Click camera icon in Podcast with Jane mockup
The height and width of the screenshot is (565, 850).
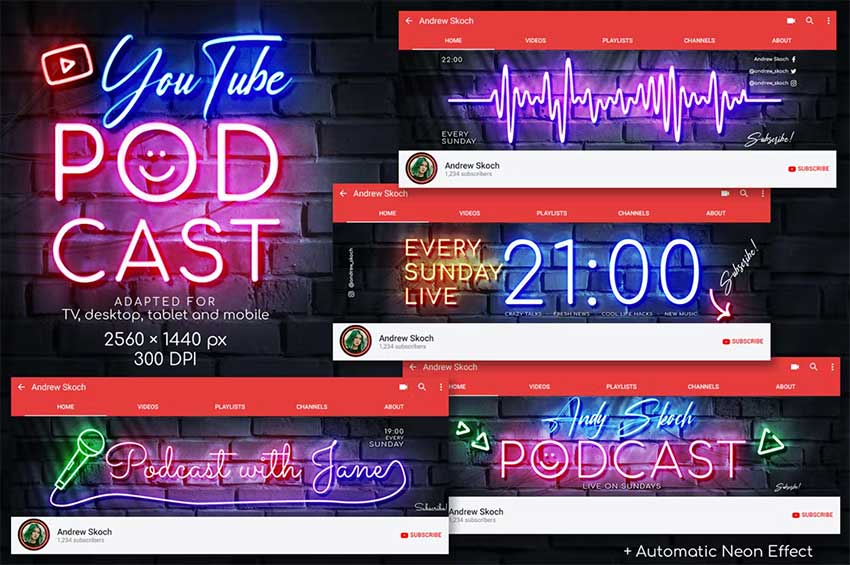click(x=403, y=387)
